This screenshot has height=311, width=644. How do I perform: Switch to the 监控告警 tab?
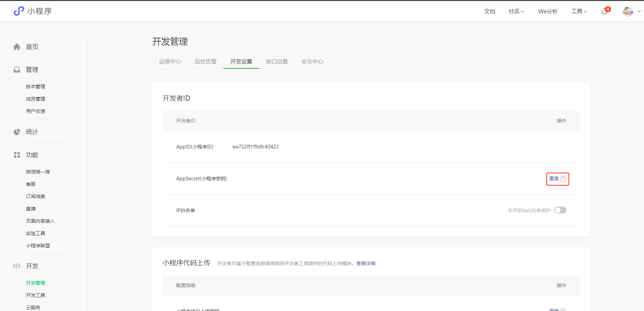click(206, 61)
